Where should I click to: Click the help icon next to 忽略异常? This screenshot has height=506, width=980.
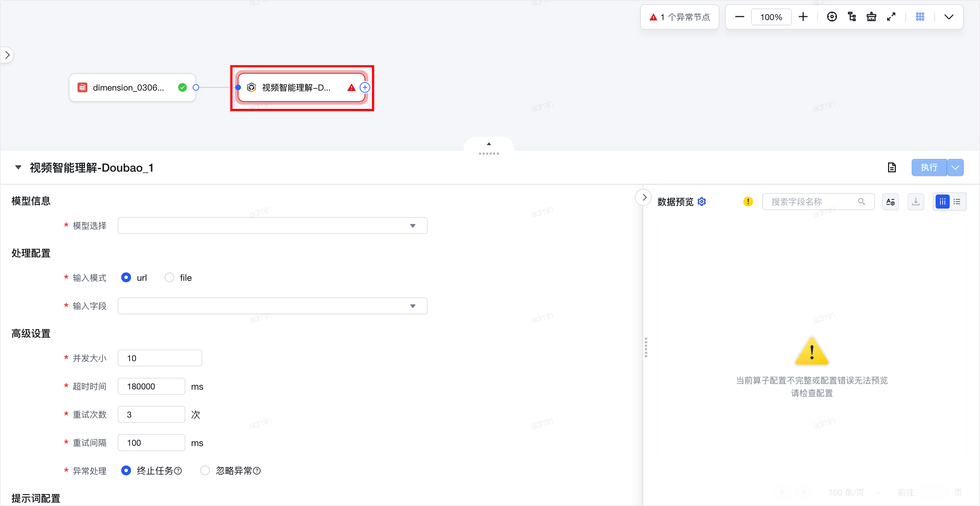click(x=257, y=471)
